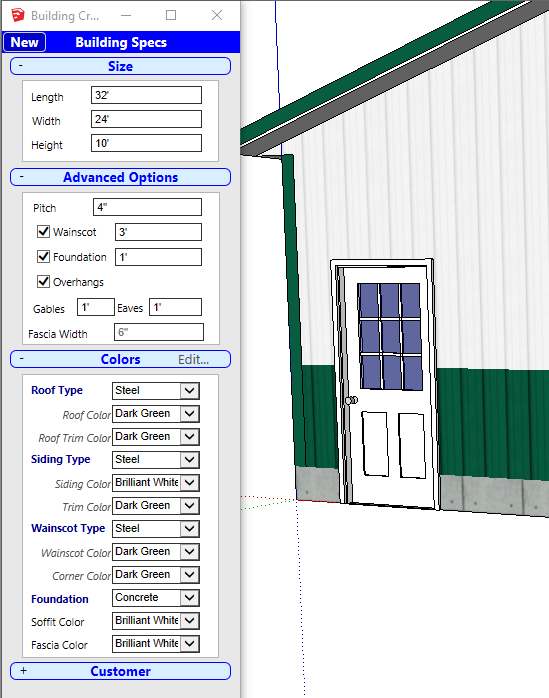This screenshot has width=549, height=698.
Task: Uncheck the Foundation checkbox
Action: tap(43, 256)
